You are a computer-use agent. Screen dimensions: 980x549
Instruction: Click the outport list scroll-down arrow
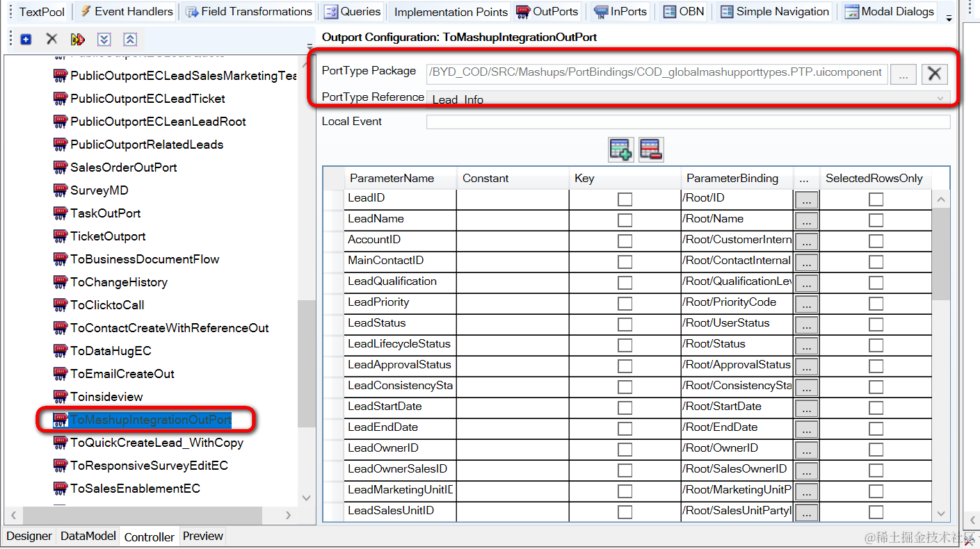tap(306, 498)
